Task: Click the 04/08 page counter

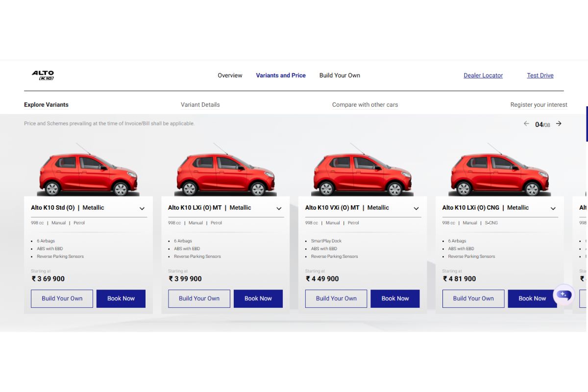Action: point(542,124)
